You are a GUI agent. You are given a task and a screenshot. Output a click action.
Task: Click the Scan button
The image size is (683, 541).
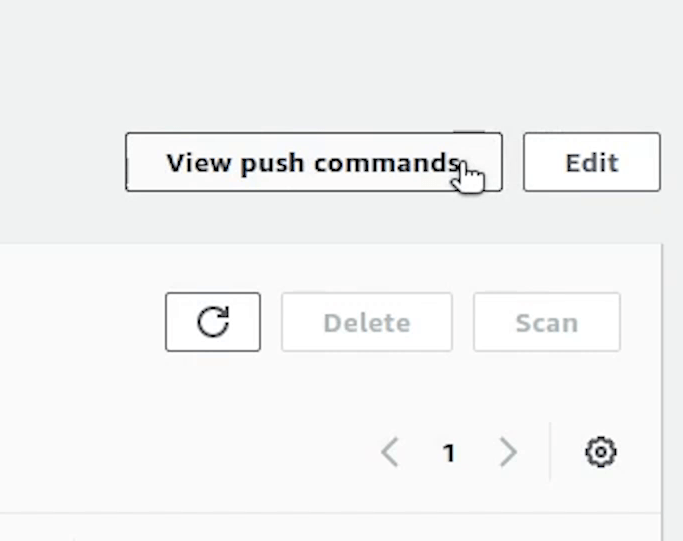point(546,322)
